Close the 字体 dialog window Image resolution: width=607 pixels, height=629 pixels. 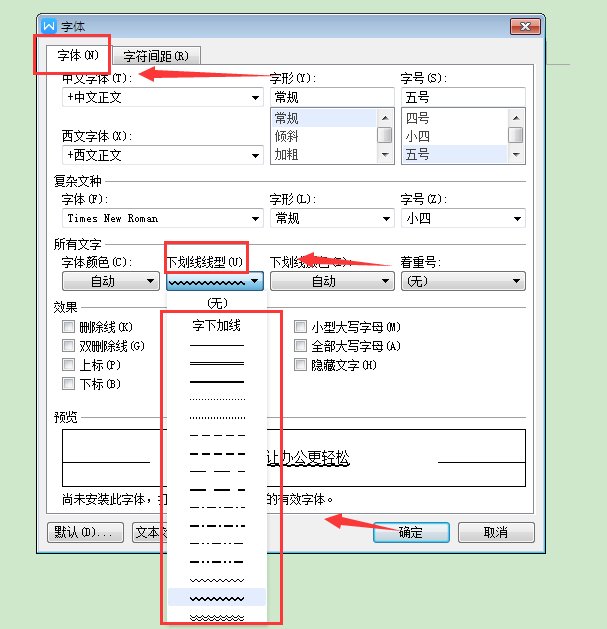click(525, 26)
